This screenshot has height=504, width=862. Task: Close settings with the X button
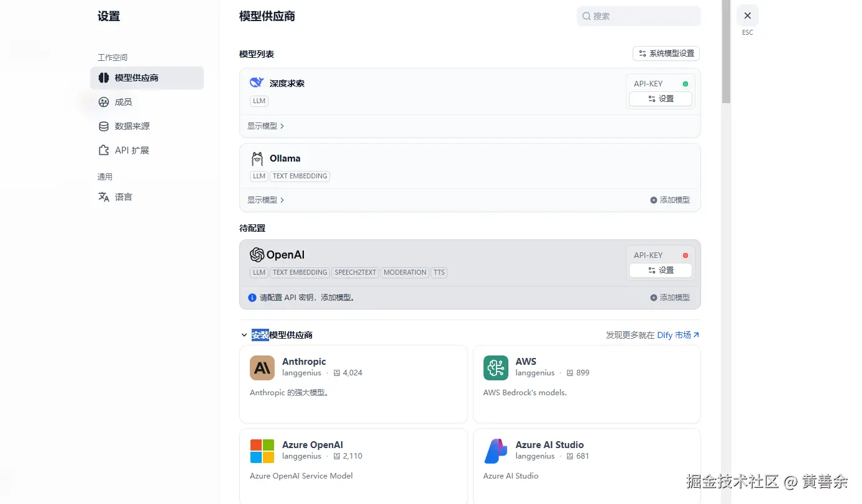tap(748, 16)
